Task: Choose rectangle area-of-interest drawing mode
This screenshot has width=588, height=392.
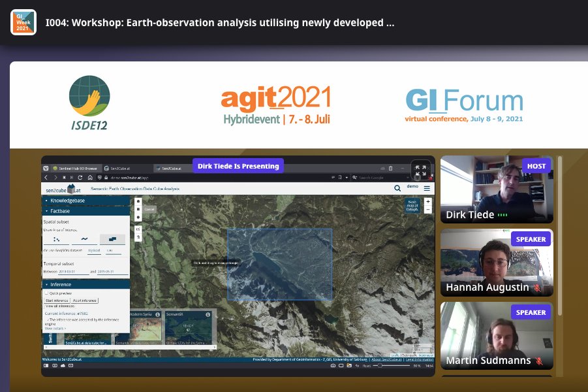Action: [x=112, y=239]
